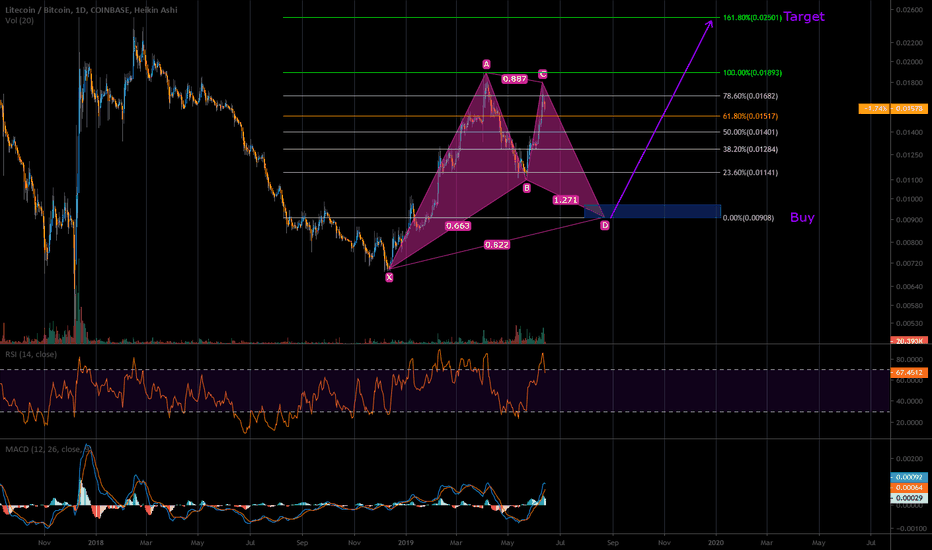Viewport: 932px width, 550px height.
Task: Click the 100.00%(0.01893) Fibonacci level label
Action: (x=752, y=73)
